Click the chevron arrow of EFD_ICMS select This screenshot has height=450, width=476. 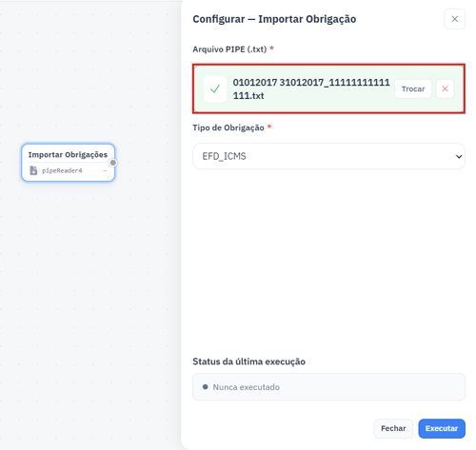coord(459,156)
